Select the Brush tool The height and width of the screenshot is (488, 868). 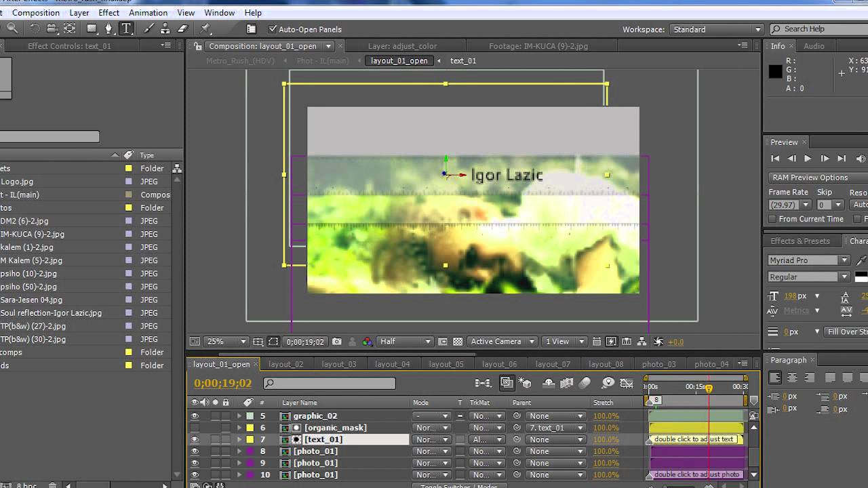pyautogui.click(x=149, y=28)
